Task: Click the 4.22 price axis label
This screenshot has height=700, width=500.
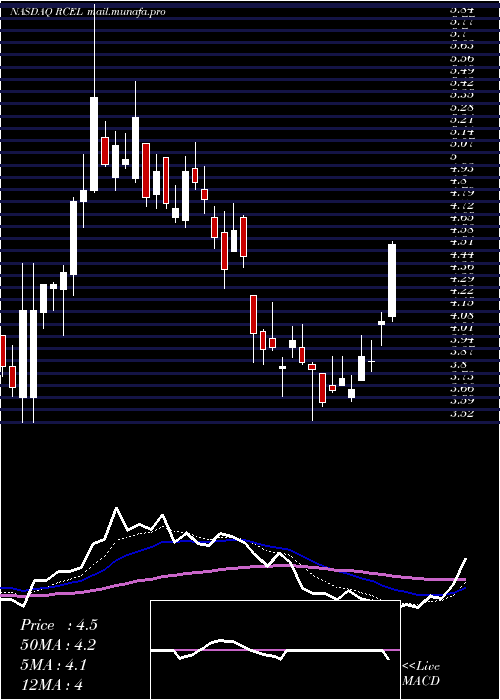Action: pos(462,291)
